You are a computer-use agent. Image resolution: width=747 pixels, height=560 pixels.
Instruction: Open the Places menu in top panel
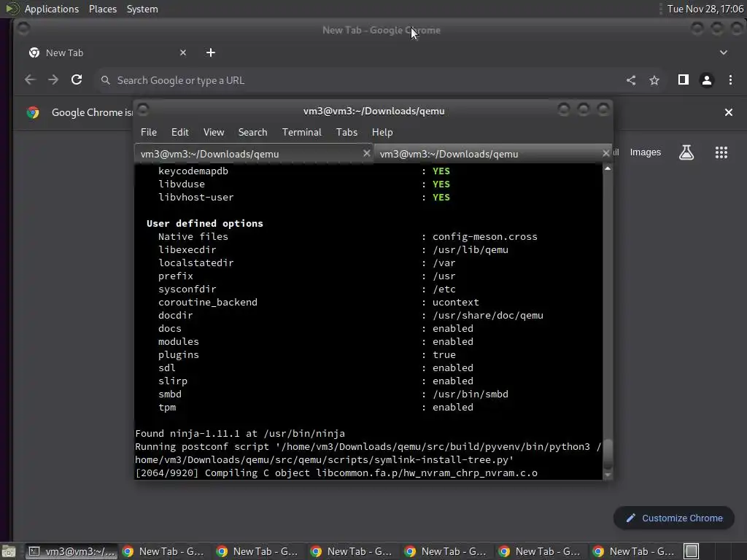[x=102, y=9]
